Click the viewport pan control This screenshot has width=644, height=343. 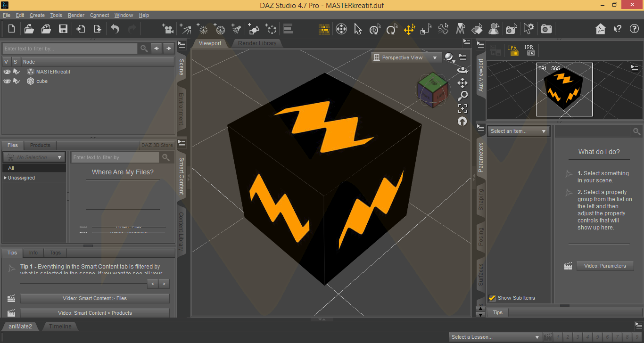(462, 83)
